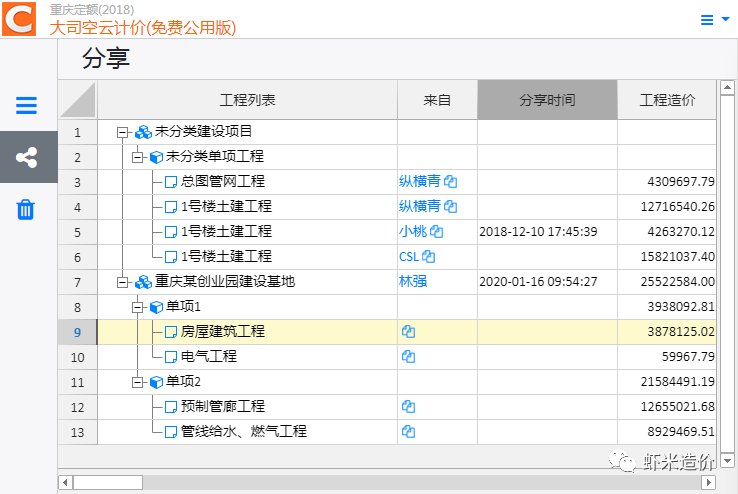738x494 pixels.
Task: Click the horizontal scrollbar left arrow
Action: tap(65, 482)
